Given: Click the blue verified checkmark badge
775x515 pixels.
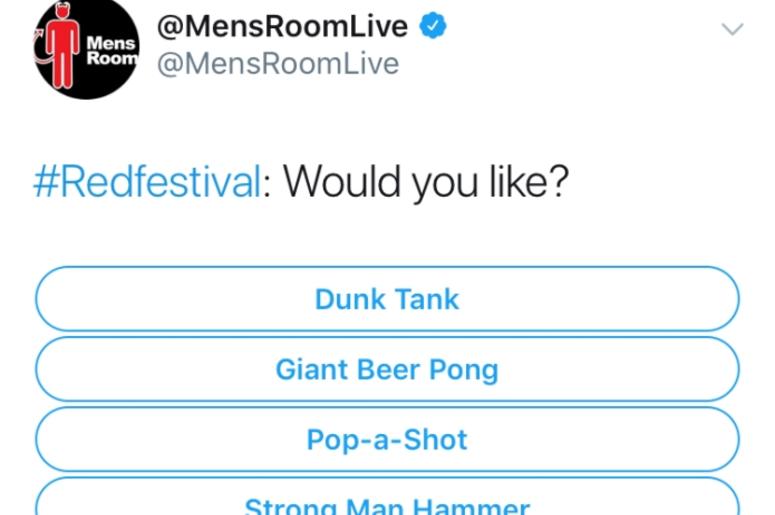Looking at the screenshot, I should (x=433, y=26).
